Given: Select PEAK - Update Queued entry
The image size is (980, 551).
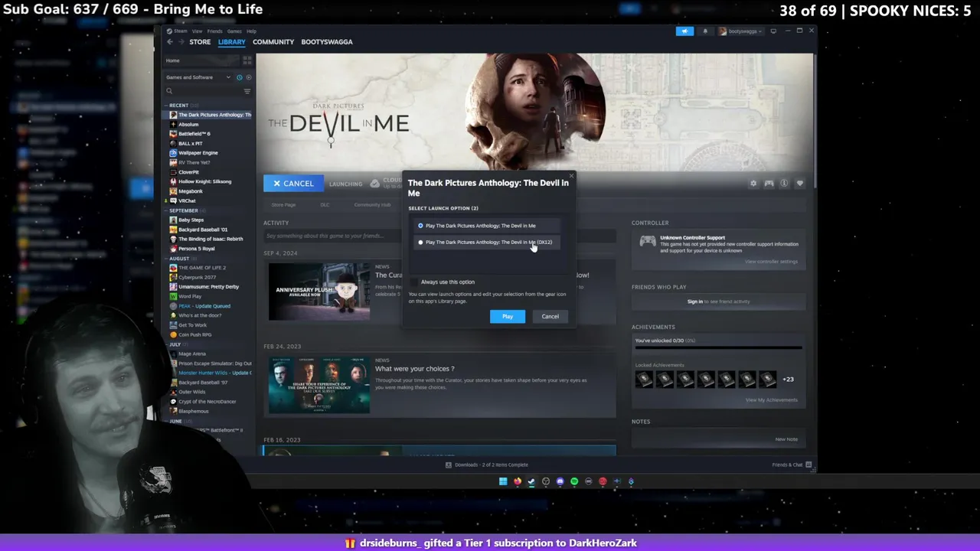Looking at the screenshot, I should pyautogui.click(x=204, y=306).
